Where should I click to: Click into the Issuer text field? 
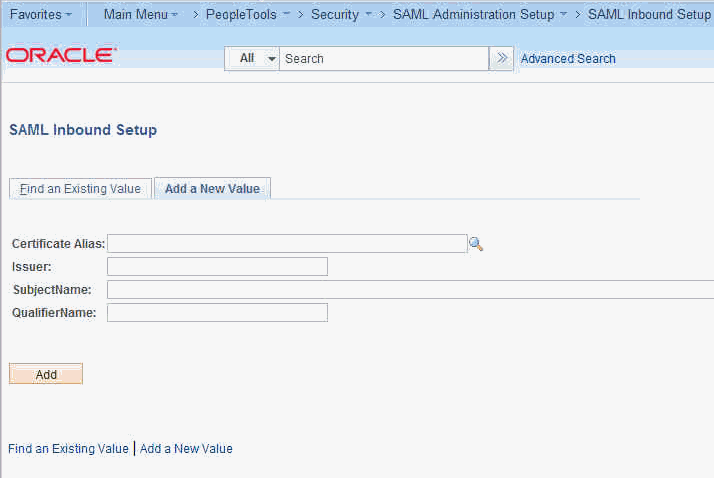click(217, 266)
